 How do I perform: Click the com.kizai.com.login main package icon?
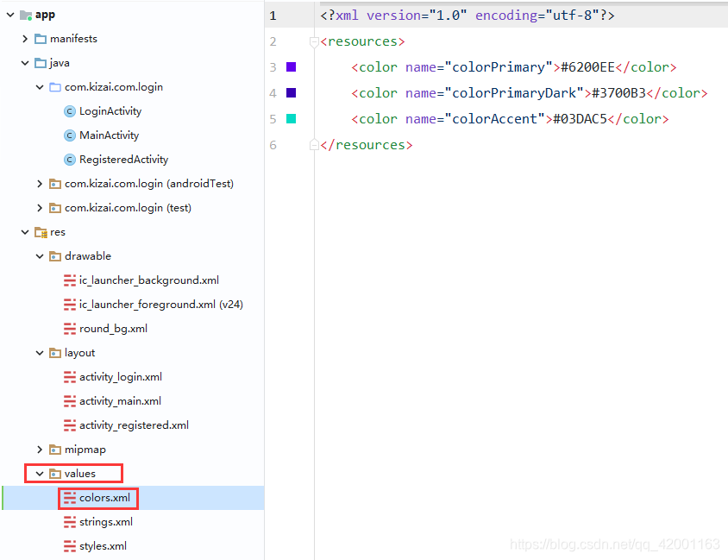55,87
